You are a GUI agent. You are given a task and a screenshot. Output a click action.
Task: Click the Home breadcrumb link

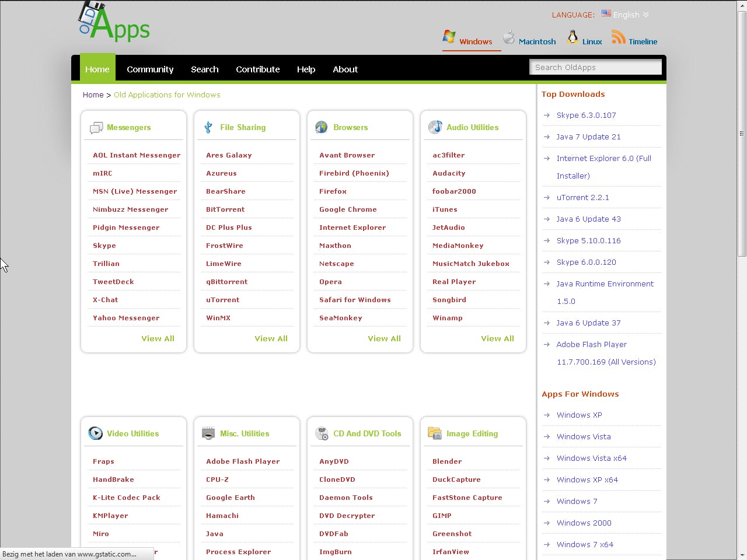click(93, 94)
